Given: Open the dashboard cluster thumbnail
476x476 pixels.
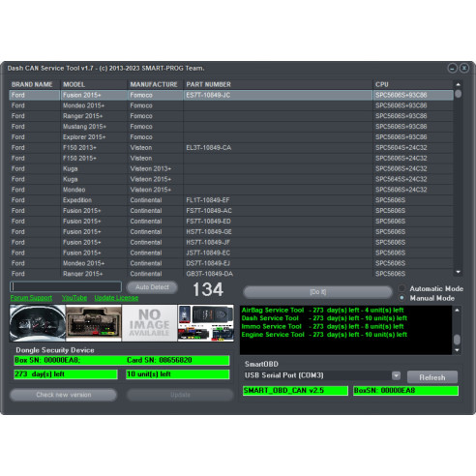Looking at the screenshot, I should coord(38,323).
